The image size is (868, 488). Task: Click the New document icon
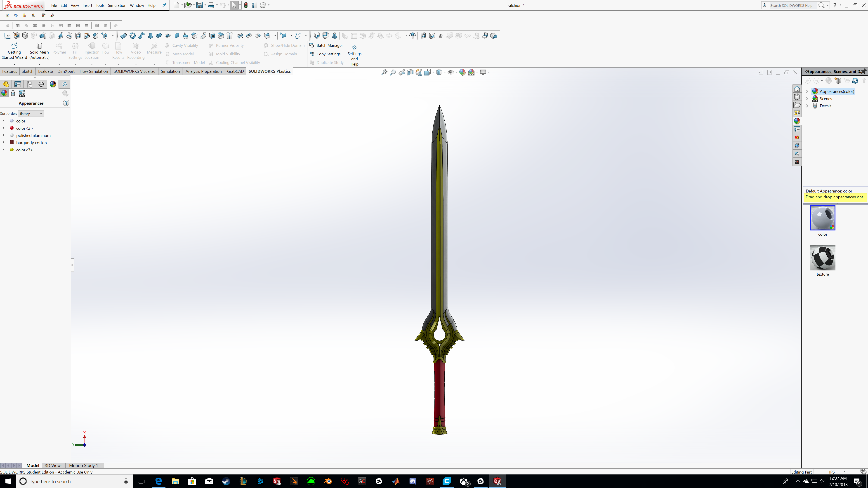176,5
